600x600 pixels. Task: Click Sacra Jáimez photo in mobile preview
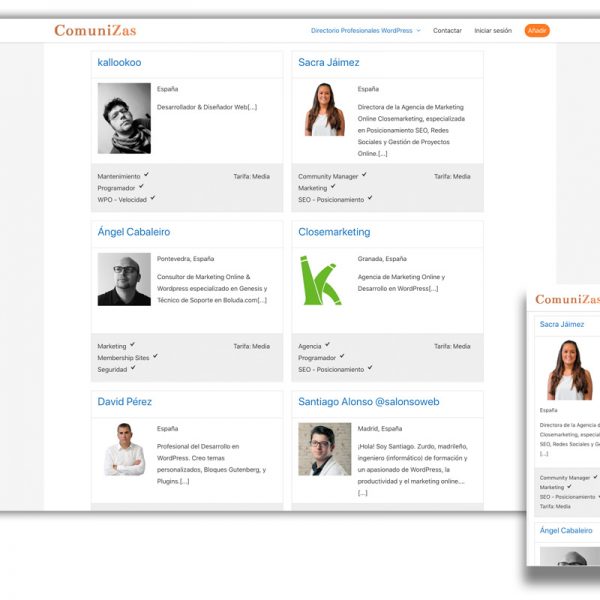(569, 370)
